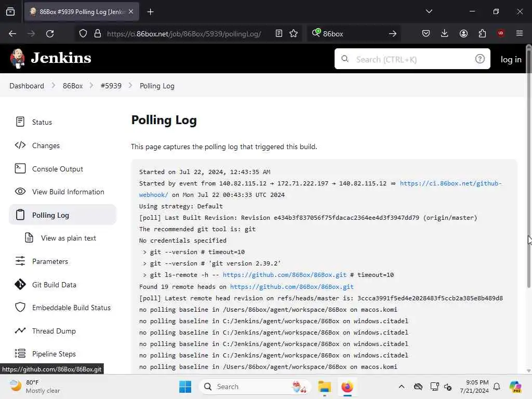Click the Embeddable Build Status shield icon
Image resolution: width=532 pixels, height=399 pixels.
point(20,308)
